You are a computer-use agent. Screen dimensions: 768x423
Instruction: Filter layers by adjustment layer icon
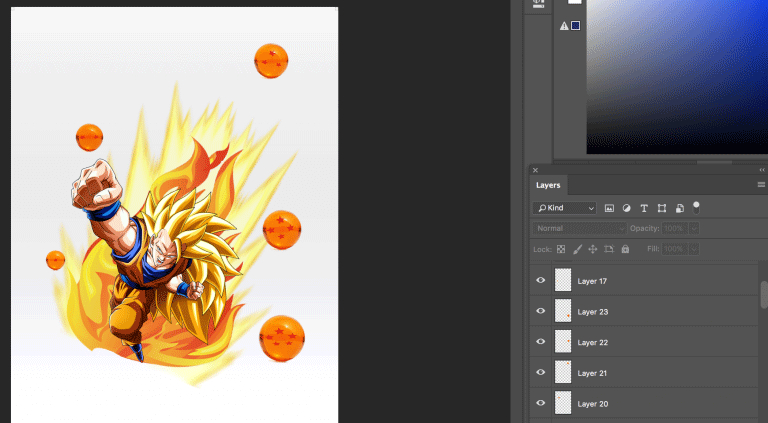[626, 208]
